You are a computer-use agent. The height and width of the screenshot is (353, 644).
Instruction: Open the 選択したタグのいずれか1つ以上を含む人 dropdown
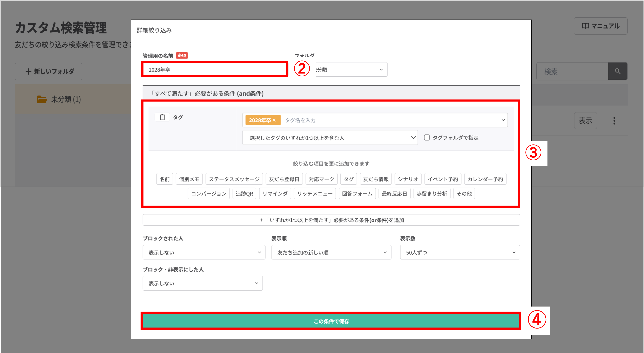pos(330,138)
